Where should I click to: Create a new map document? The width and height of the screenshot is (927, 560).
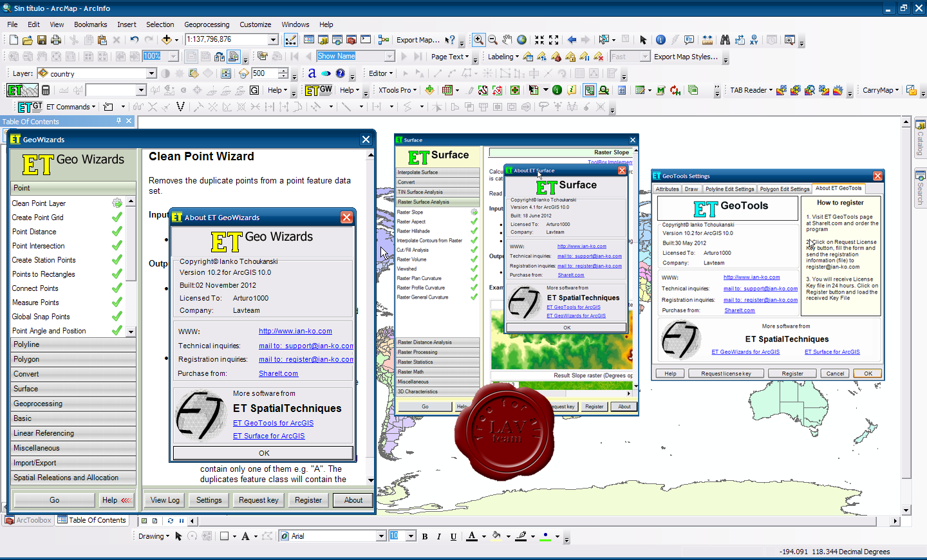pyautogui.click(x=14, y=40)
